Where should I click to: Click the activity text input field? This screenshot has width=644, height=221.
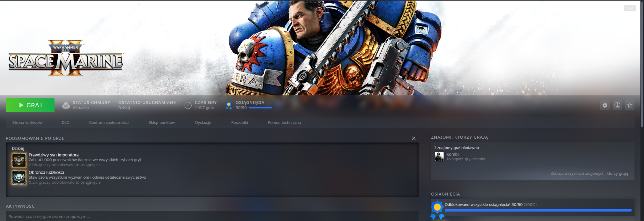coord(212,216)
